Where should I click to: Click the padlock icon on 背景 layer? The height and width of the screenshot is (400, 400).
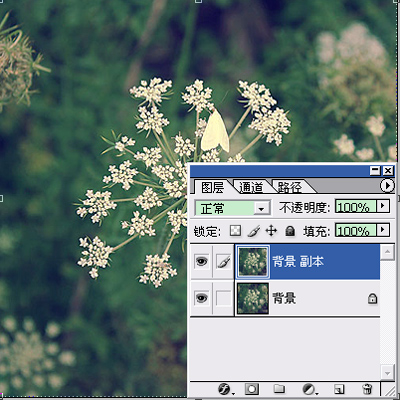coord(372,298)
